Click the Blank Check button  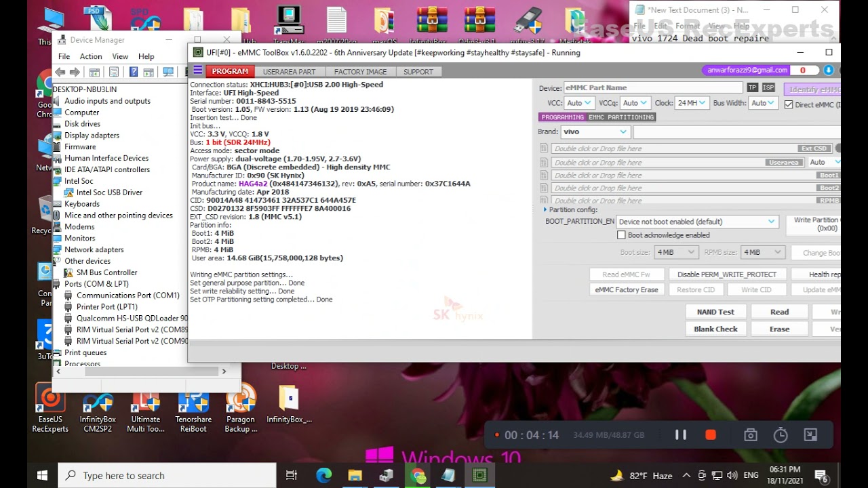[x=715, y=329]
